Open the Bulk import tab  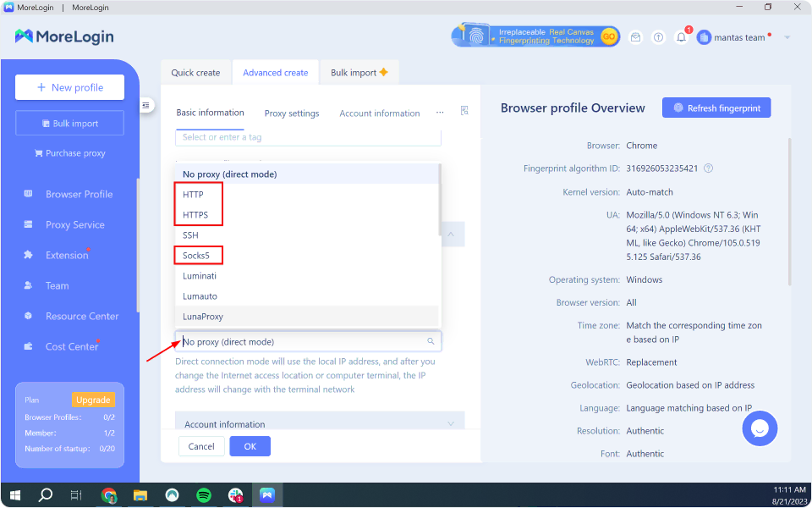(x=354, y=73)
